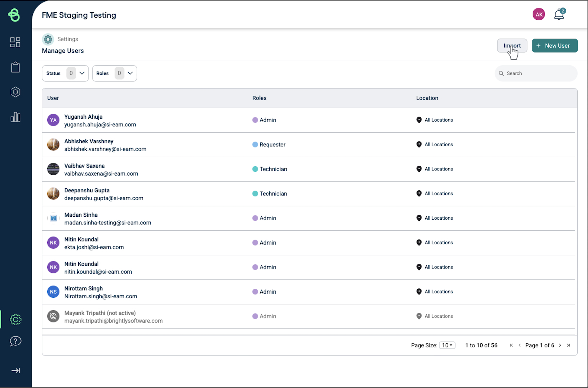Jump to the last page arrow

568,345
